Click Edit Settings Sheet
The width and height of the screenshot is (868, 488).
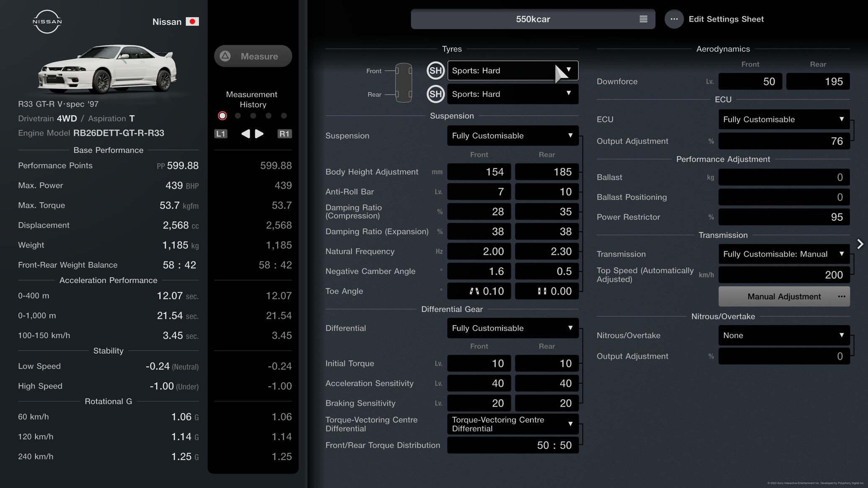[x=726, y=19]
